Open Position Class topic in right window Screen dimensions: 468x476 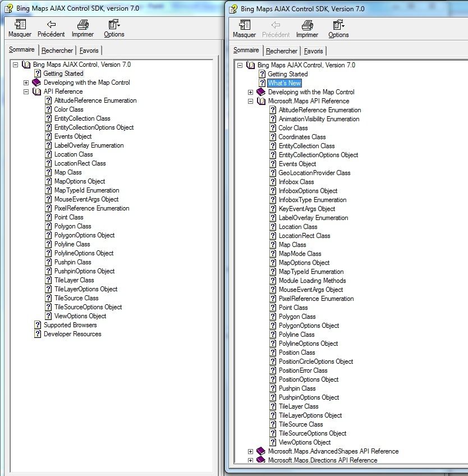pos(297,353)
